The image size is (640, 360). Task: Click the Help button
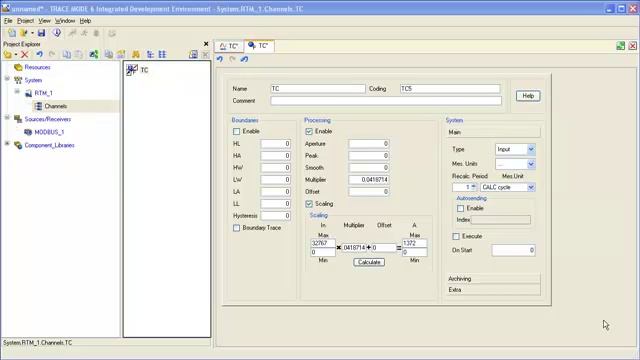pyautogui.click(x=528, y=96)
